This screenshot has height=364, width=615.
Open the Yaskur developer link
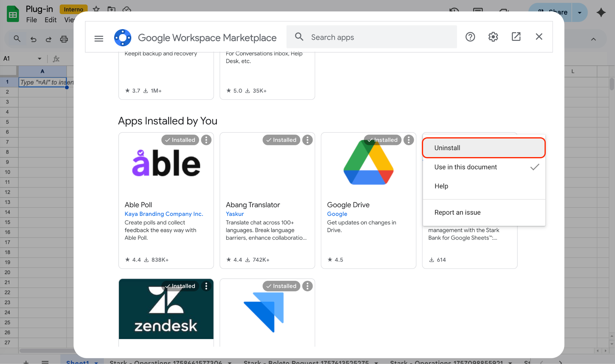coord(235,214)
